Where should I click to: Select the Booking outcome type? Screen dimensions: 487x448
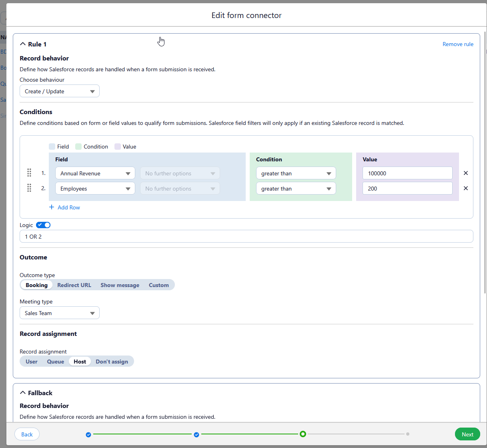36,285
